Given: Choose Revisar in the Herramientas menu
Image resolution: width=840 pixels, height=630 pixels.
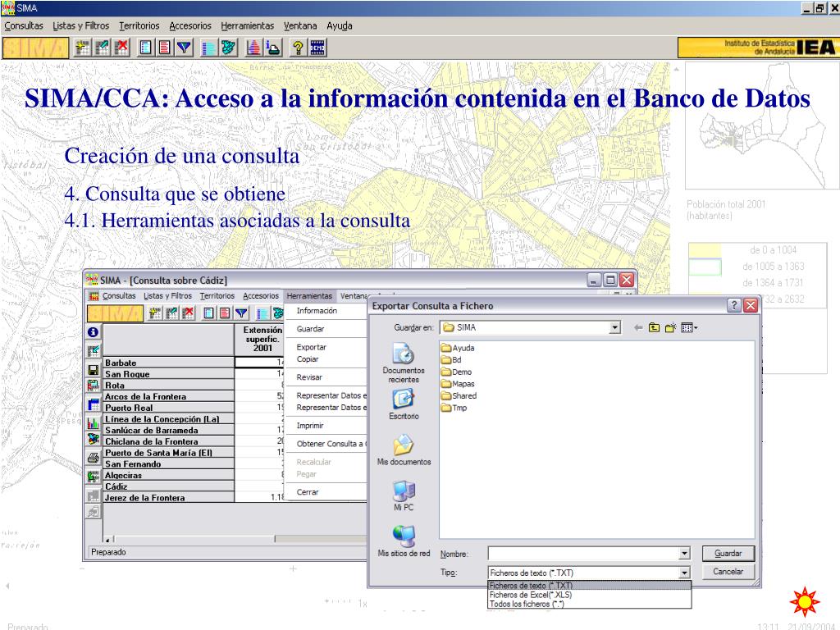Looking at the screenshot, I should [x=309, y=377].
